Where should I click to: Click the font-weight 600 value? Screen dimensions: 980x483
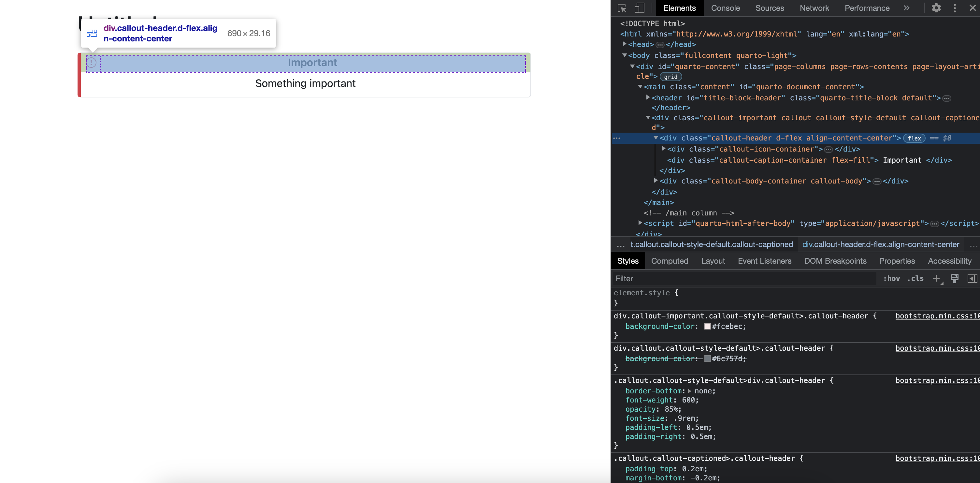pos(688,400)
